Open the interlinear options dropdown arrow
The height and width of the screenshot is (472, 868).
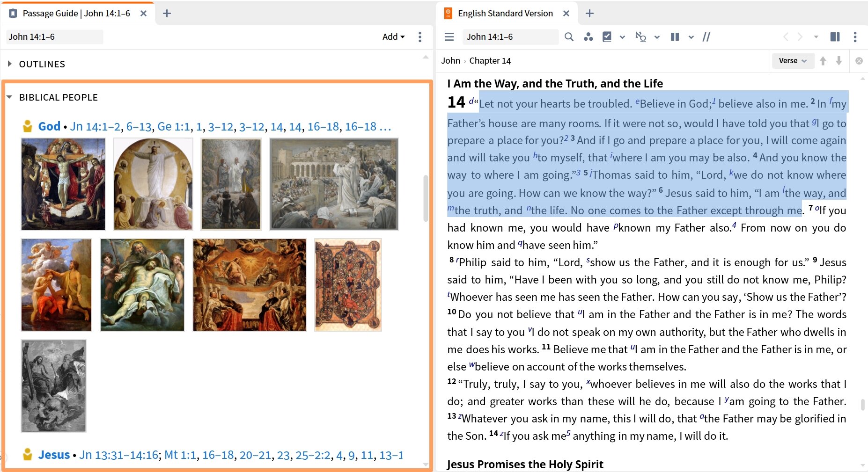(657, 37)
